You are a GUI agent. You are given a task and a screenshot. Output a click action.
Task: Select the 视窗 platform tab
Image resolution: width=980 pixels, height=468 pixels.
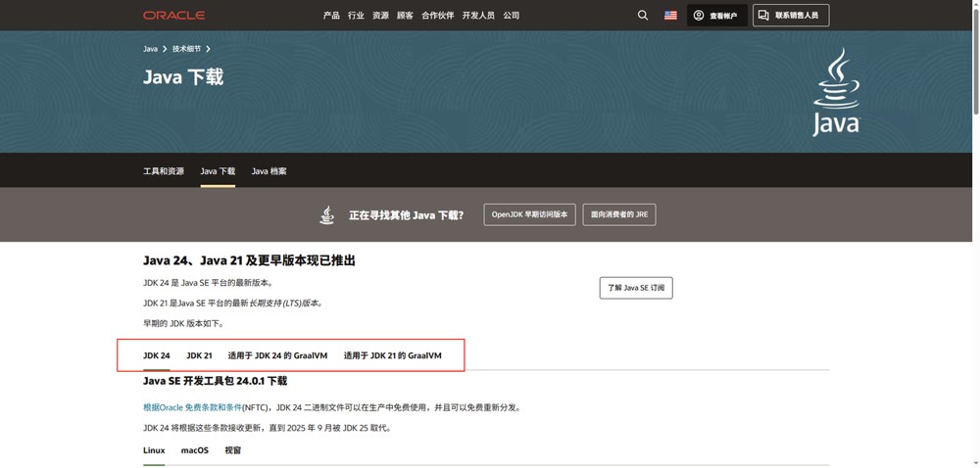pyautogui.click(x=233, y=450)
